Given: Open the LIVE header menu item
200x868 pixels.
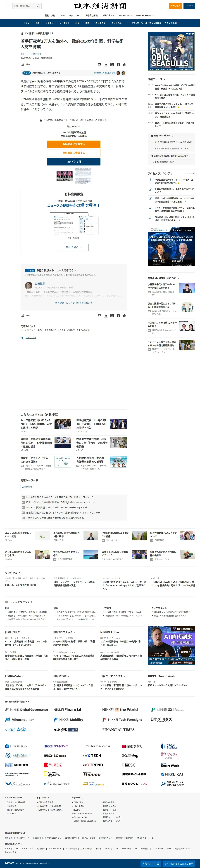Looking at the screenshot, I should [x=62, y=16].
